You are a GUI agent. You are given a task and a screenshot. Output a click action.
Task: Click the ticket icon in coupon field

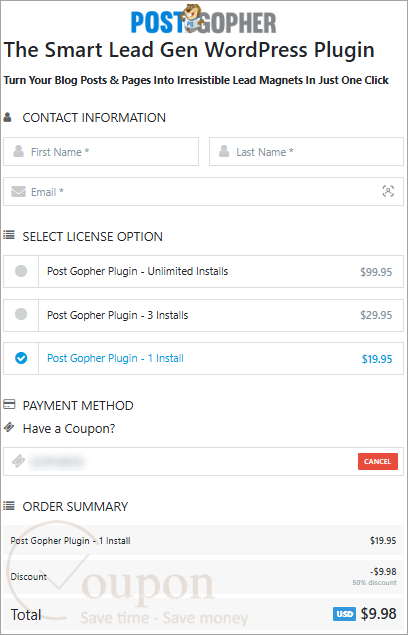click(x=18, y=461)
